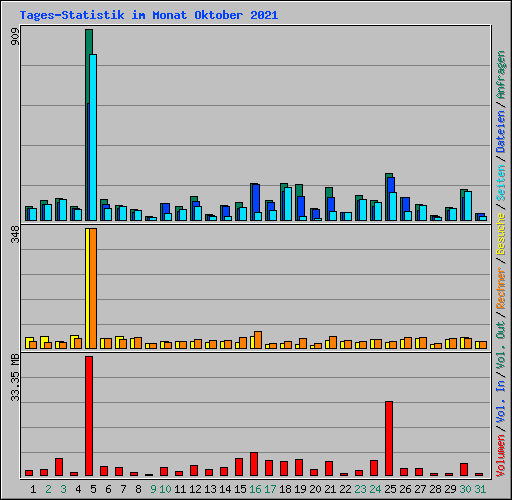
Task: Click day 18 on the x-axis
Action: (285, 489)
